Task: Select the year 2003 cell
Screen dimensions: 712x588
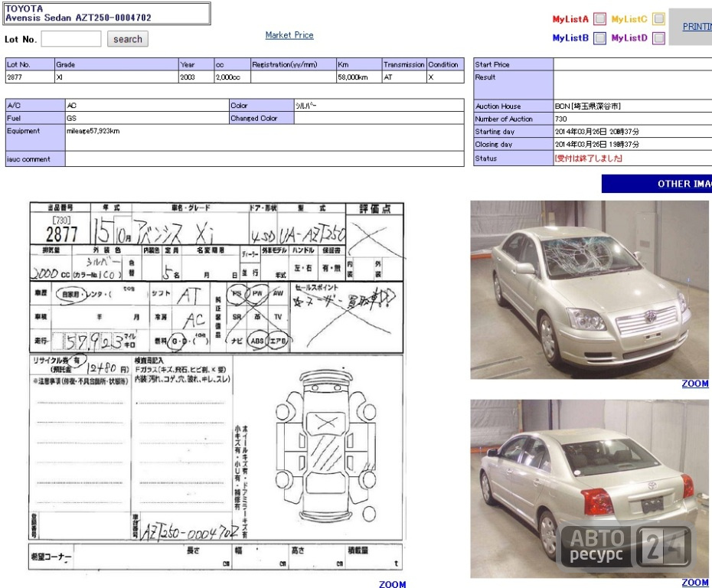Action: [197, 77]
